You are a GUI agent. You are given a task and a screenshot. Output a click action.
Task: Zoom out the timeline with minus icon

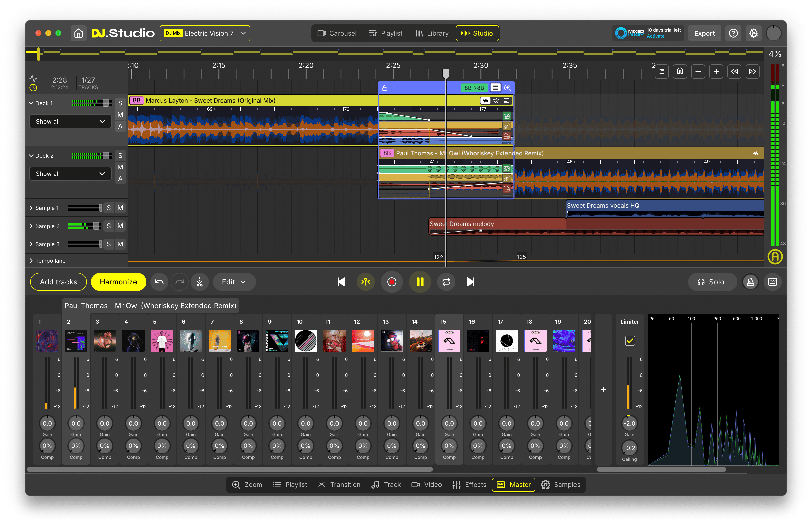(x=698, y=71)
